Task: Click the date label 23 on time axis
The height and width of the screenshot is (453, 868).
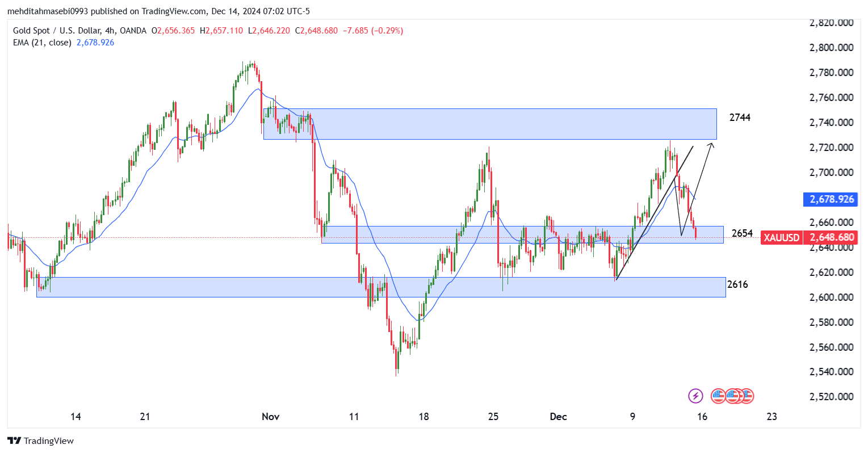Action: 771,417
